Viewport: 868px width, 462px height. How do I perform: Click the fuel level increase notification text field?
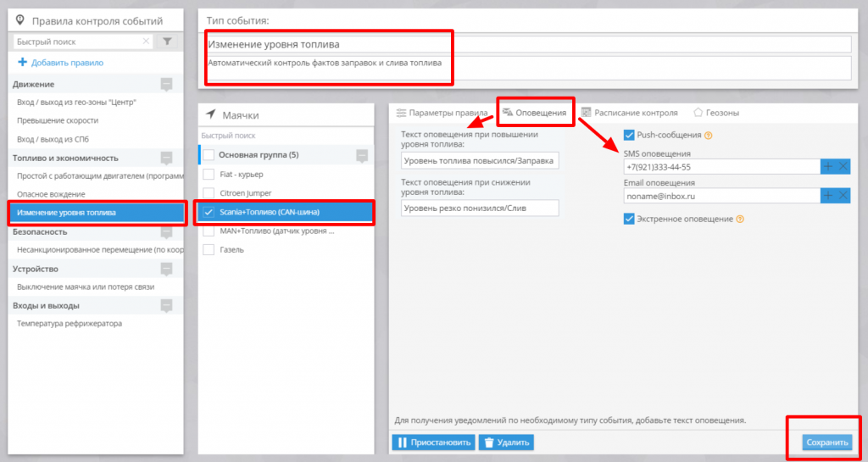click(x=480, y=160)
